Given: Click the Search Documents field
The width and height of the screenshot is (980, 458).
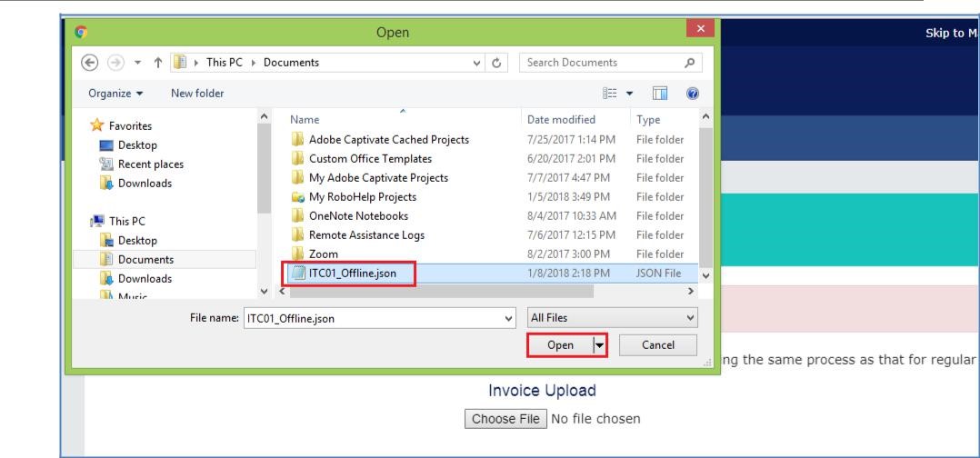Looking at the screenshot, I should pyautogui.click(x=611, y=63).
